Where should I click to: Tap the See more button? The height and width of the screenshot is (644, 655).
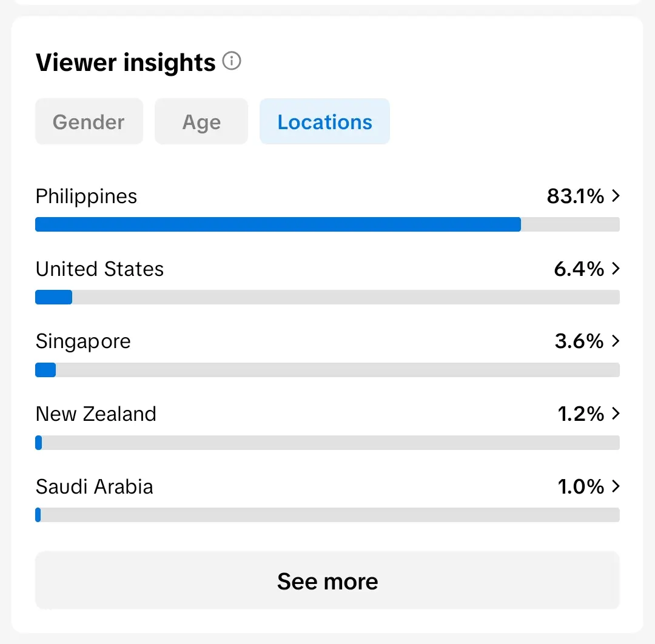click(x=327, y=580)
